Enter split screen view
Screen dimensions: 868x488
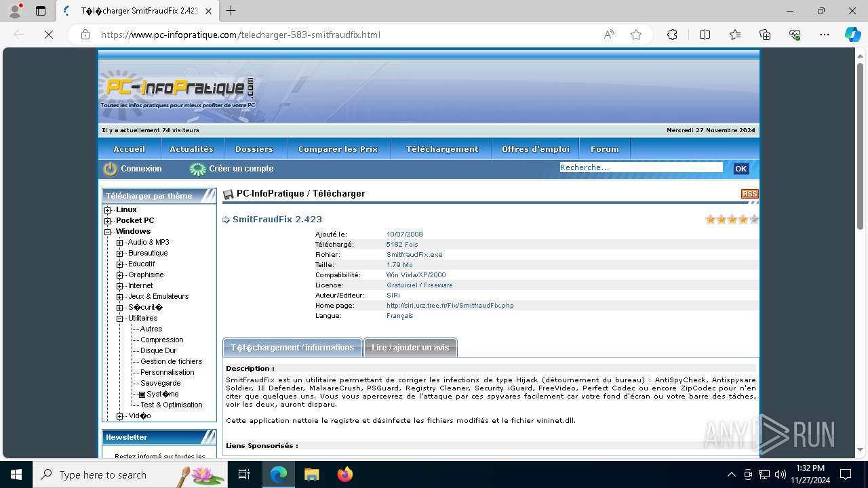705,35
